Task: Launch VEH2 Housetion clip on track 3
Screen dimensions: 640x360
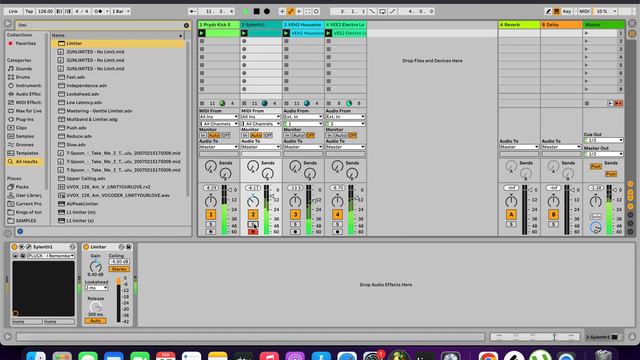Action: click(286, 33)
